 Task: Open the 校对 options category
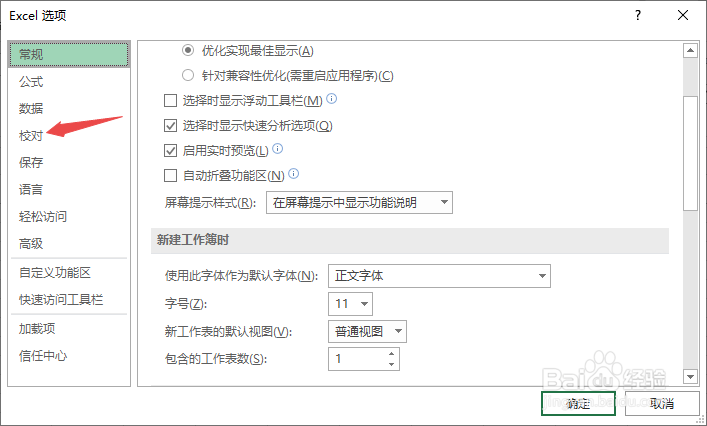31,135
